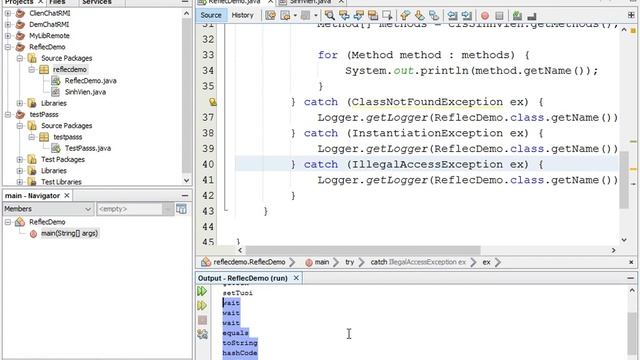Click the Back navigation toolbar icon
This screenshot has height=360, width=640.
285,16
